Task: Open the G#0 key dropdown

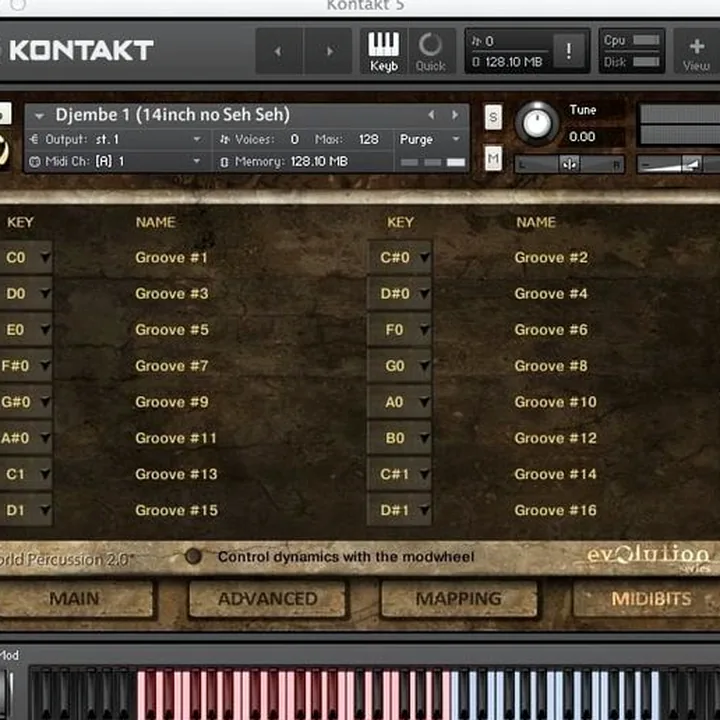Action: click(x=25, y=402)
